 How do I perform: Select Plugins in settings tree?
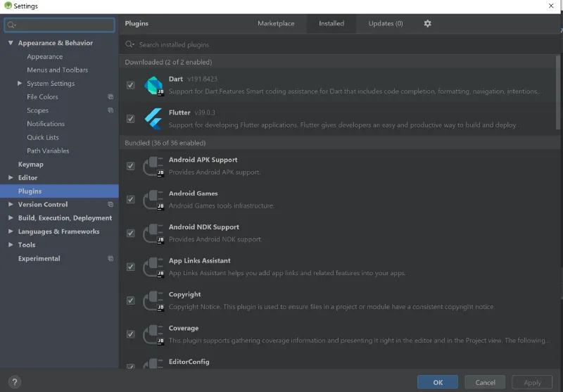coord(59,191)
